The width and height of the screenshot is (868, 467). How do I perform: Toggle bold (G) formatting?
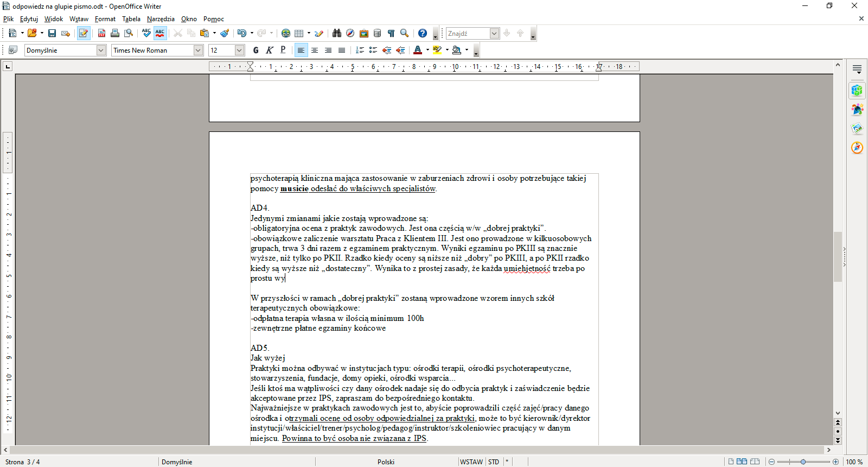(256, 50)
